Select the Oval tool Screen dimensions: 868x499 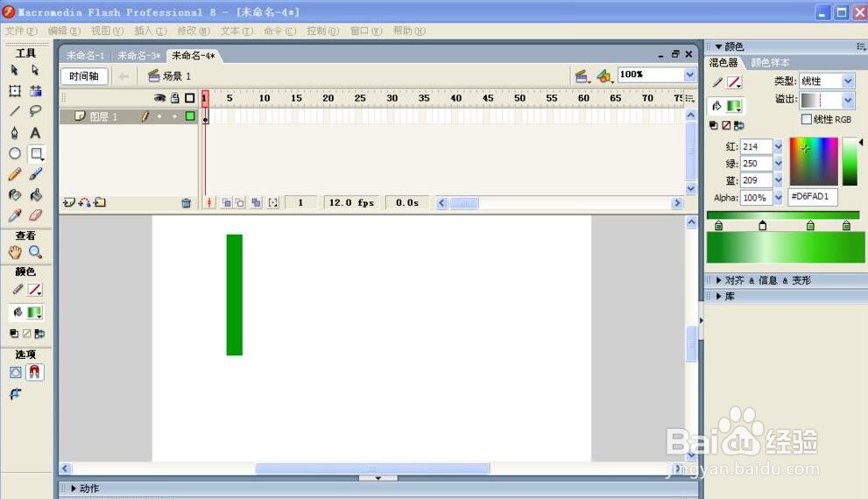(14, 153)
